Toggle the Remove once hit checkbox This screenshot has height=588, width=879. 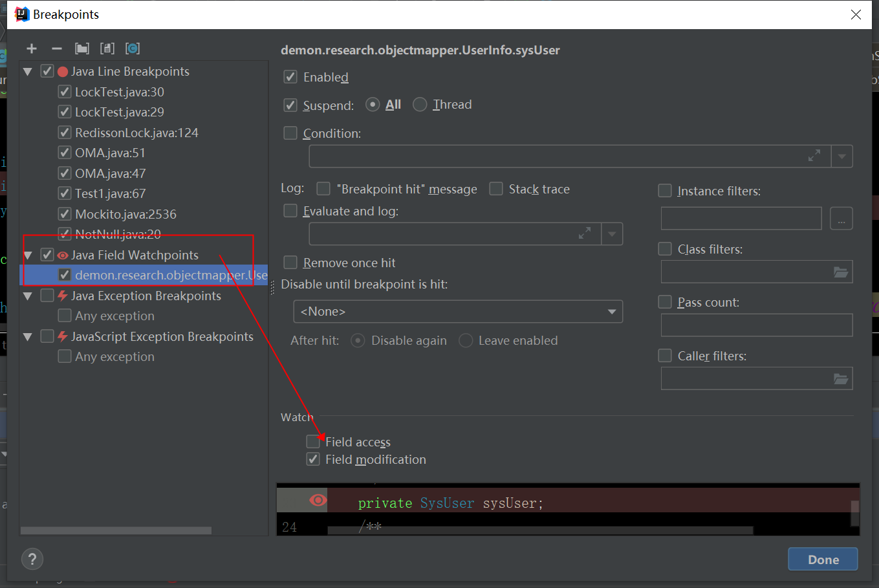tap(291, 263)
